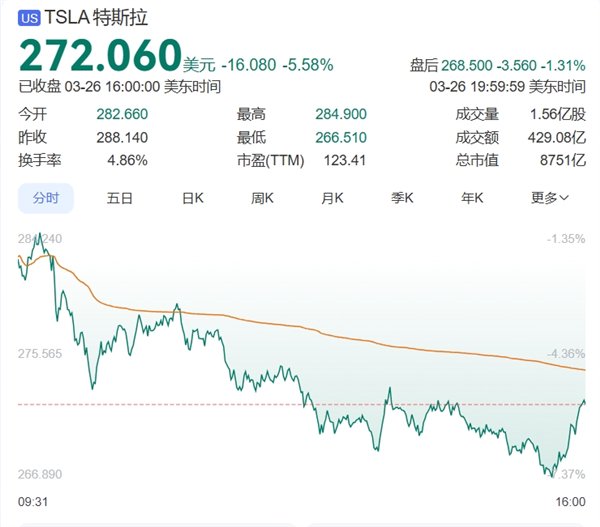Image resolution: width=600 pixels, height=527 pixels.
Task: Click the 最高 284.900 value
Action: [x=341, y=114]
